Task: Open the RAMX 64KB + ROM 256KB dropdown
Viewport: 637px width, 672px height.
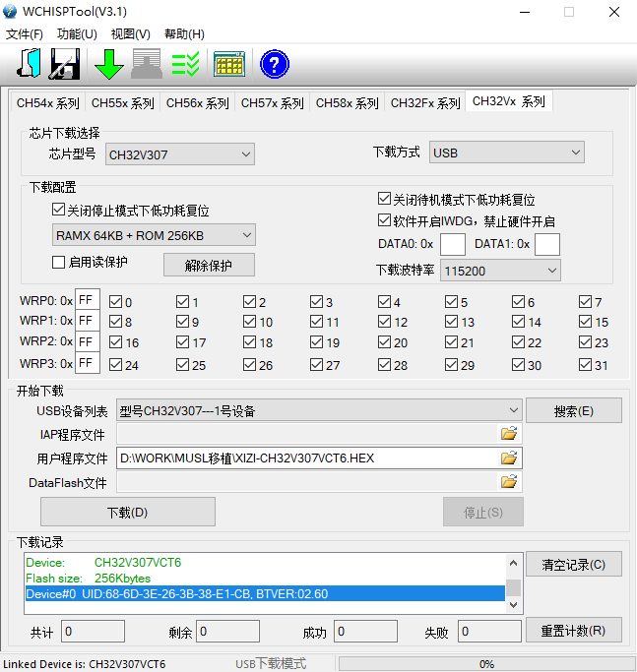Action: tap(154, 235)
